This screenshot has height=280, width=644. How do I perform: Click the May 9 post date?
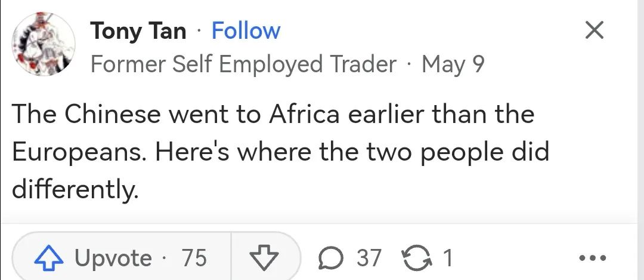pyautogui.click(x=453, y=64)
